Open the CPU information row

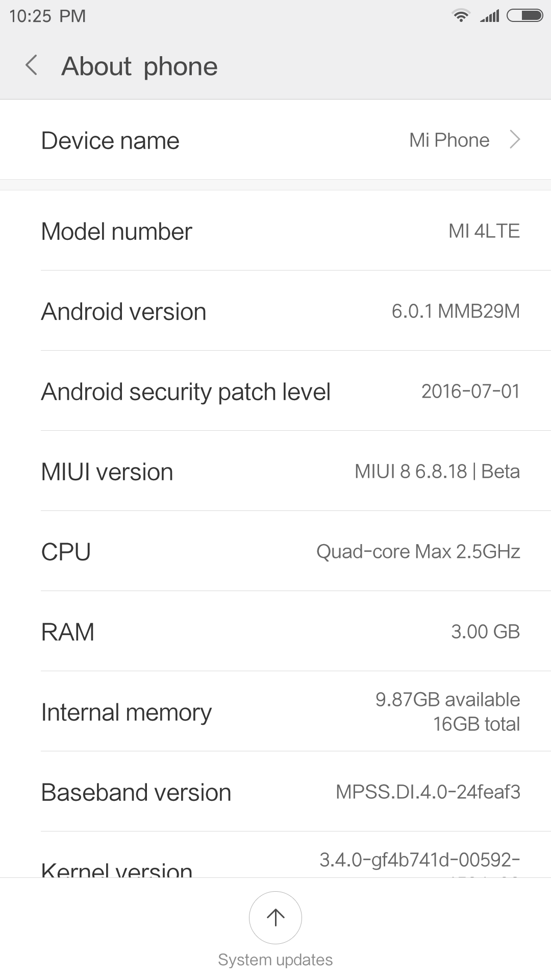(275, 552)
